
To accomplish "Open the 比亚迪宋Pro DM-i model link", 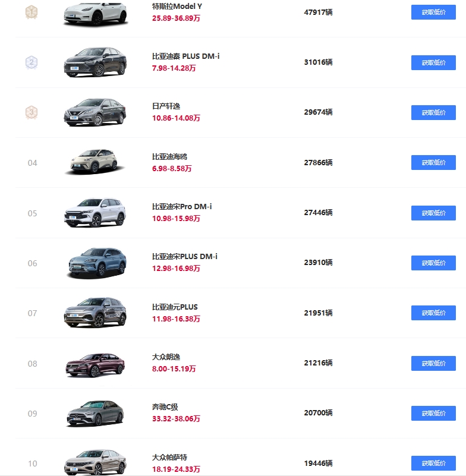I will coord(182,207).
